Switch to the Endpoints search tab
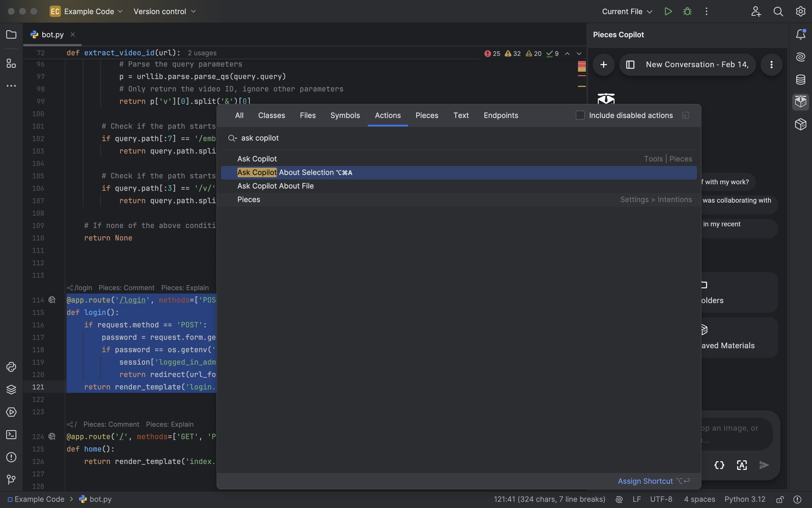 (x=501, y=115)
